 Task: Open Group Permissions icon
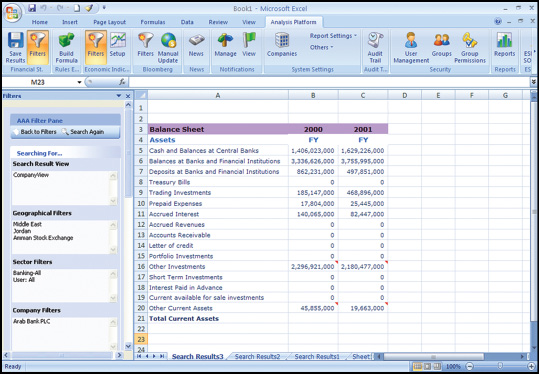pyautogui.click(x=470, y=47)
